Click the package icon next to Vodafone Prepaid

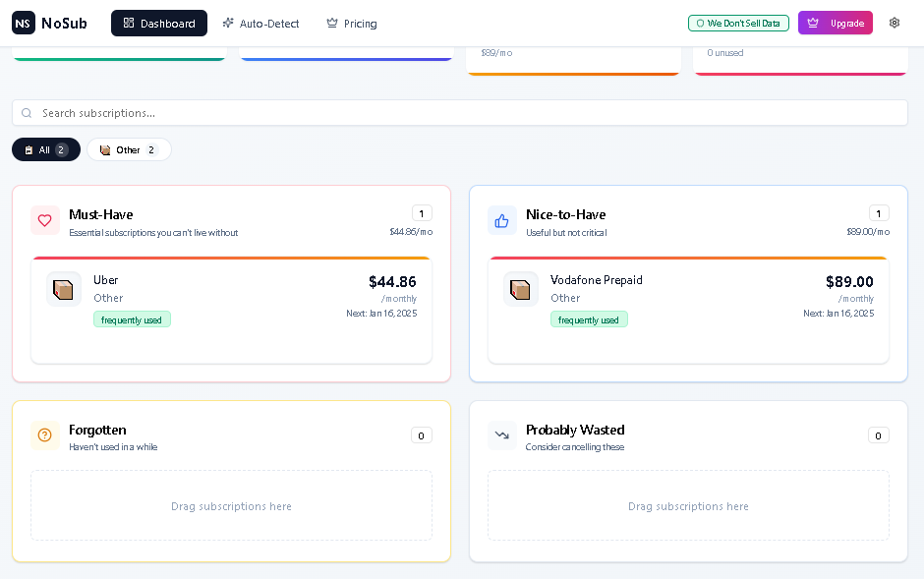pos(520,289)
